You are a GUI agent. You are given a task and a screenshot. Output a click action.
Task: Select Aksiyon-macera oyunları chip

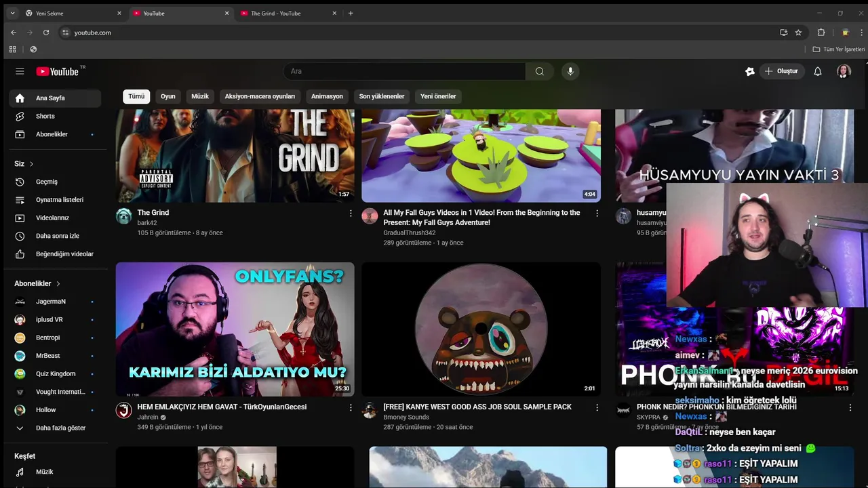click(260, 96)
